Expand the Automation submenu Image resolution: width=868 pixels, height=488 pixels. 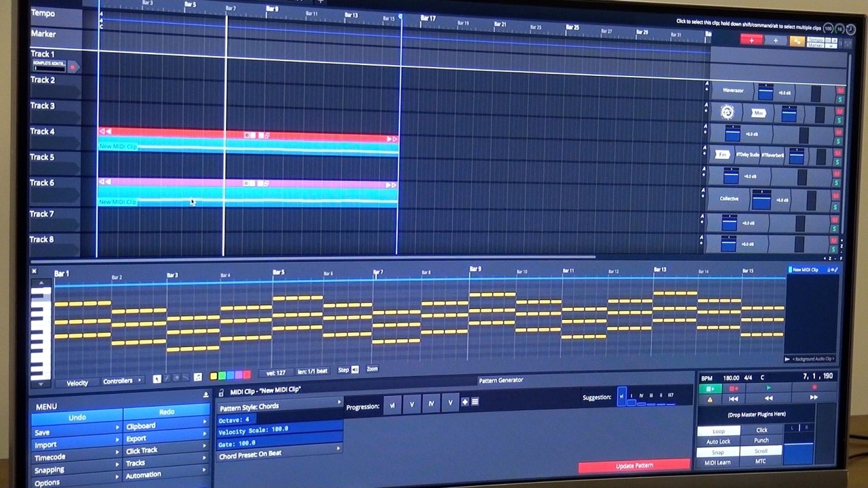coord(166,475)
